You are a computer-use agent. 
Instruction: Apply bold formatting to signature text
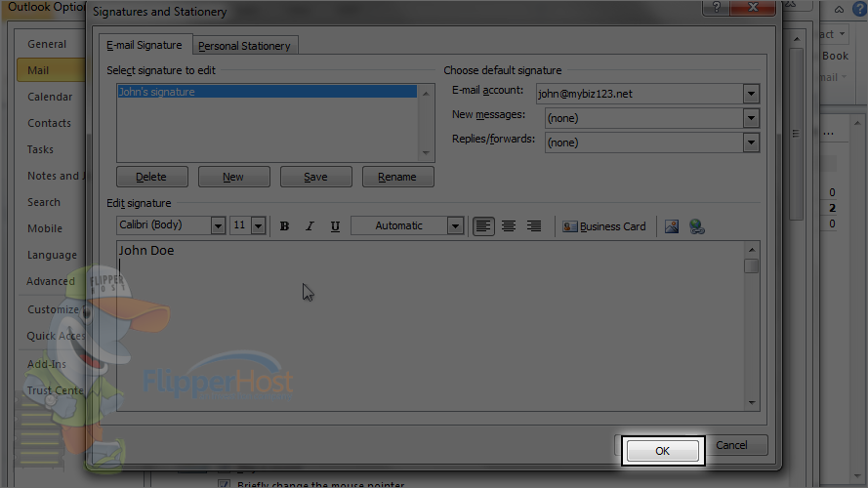click(x=284, y=225)
